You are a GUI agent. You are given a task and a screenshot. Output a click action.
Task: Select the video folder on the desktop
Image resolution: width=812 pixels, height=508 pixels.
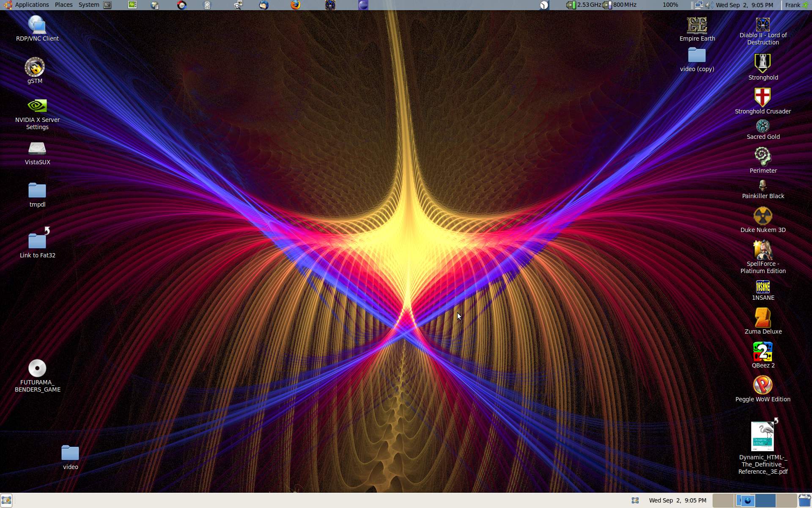pos(70,457)
